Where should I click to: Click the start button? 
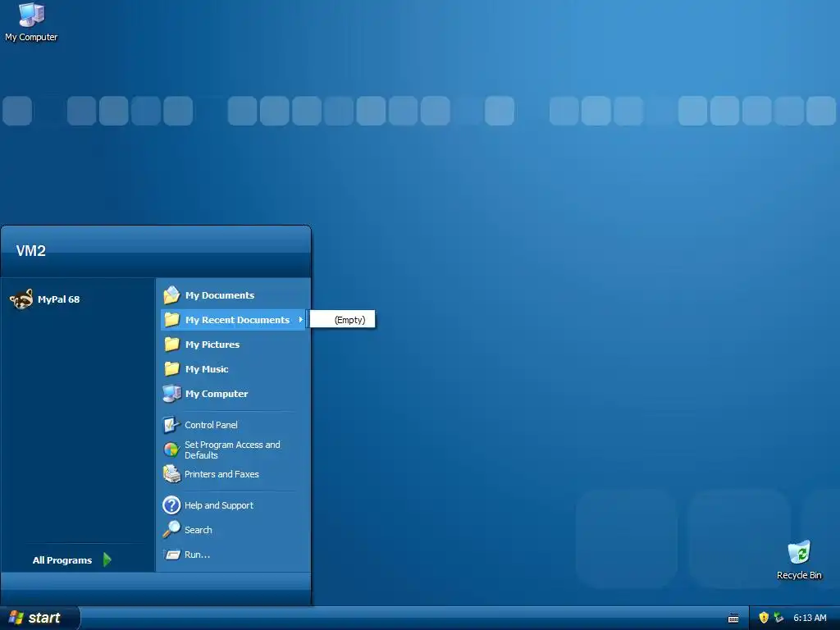pos(40,618)
